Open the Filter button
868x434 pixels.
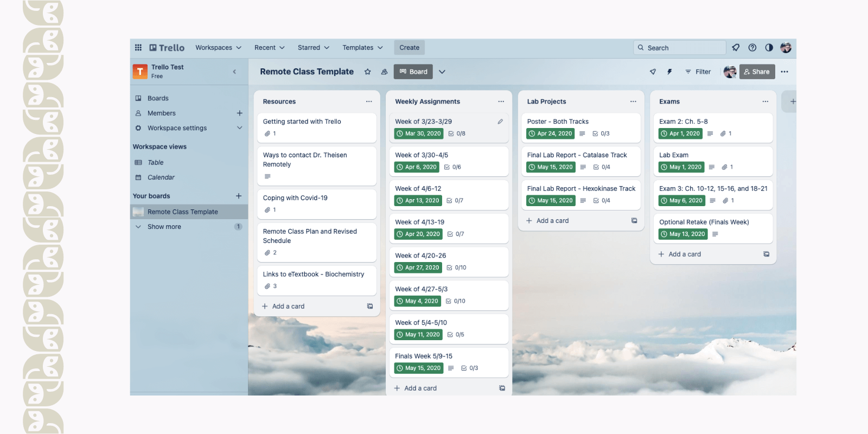698,72
